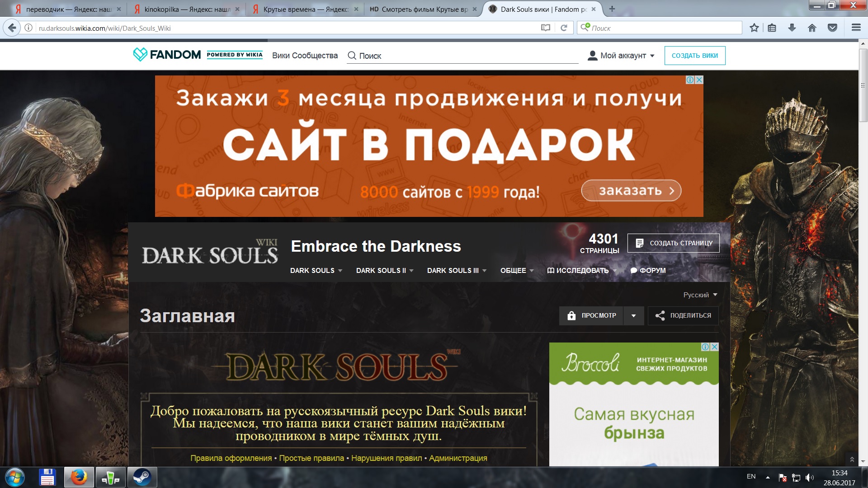Click the Dark Souls Wiki header logo
The image size is (868, 488).
click(210, 253)
